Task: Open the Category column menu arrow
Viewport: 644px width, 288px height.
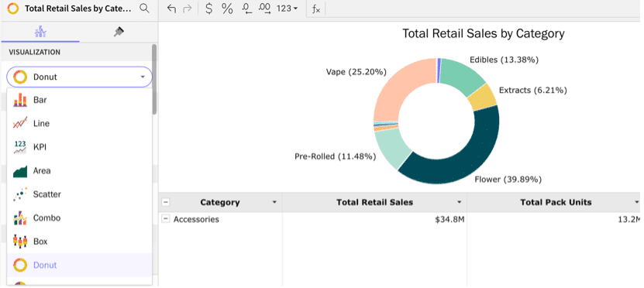Action: coord(274,202)
